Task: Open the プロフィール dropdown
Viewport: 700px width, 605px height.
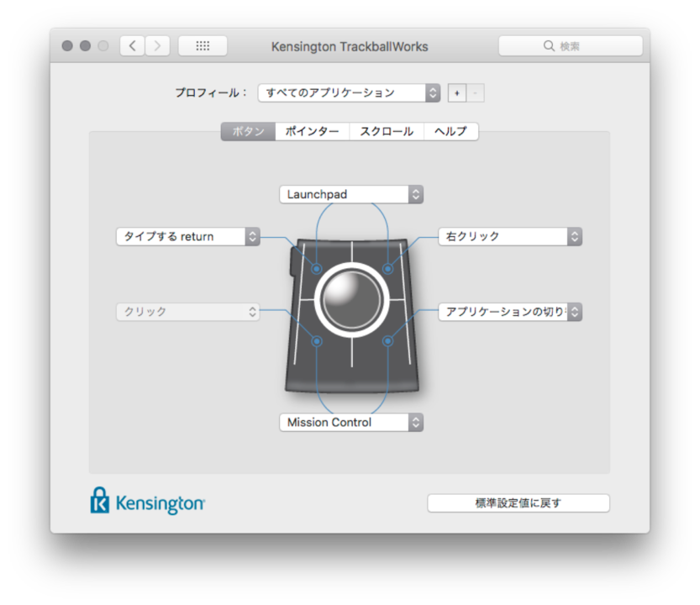Action: tap(349, 93)
